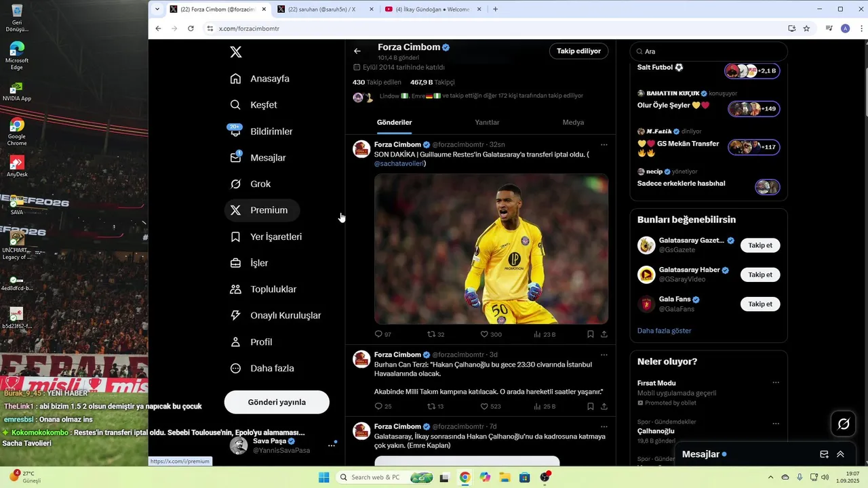This screenshot has width=868, height=488.
Task: Like the Çalhanoğlu airport tweet
Action: tap(491, 407)
